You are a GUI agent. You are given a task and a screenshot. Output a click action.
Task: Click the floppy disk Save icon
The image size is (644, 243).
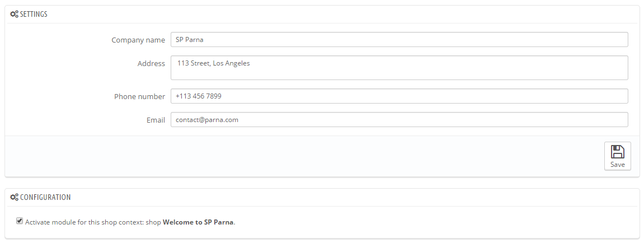pos(617,152)
